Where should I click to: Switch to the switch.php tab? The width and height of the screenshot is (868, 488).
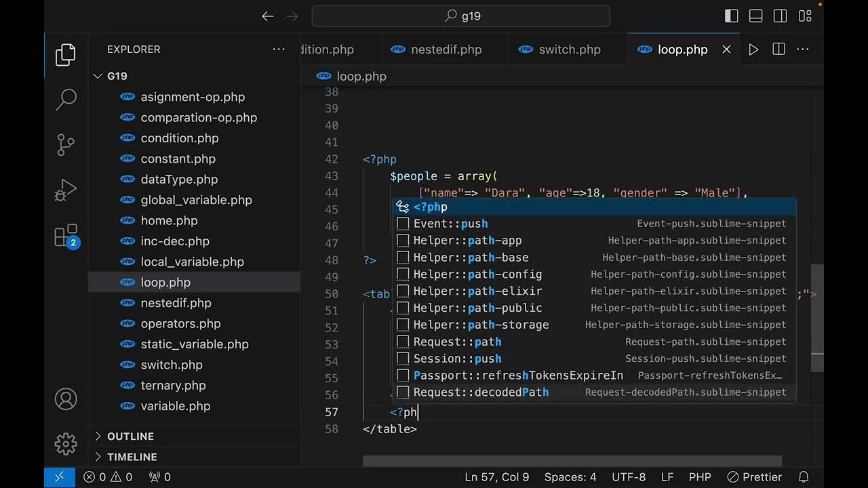(569, 49)
